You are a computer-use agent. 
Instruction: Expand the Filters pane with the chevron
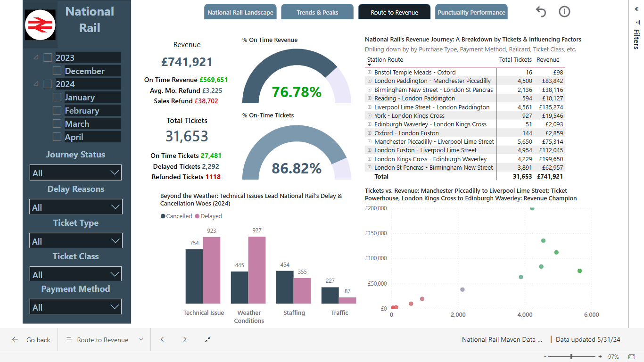[636, 9]
